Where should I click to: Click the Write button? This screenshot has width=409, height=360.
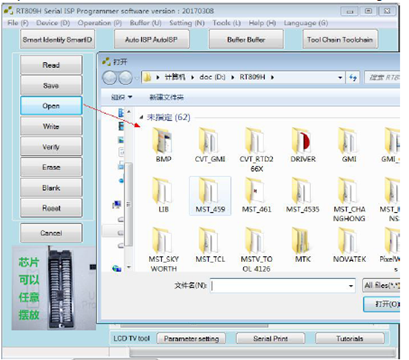pyautogui.click(x=51, y=126)
